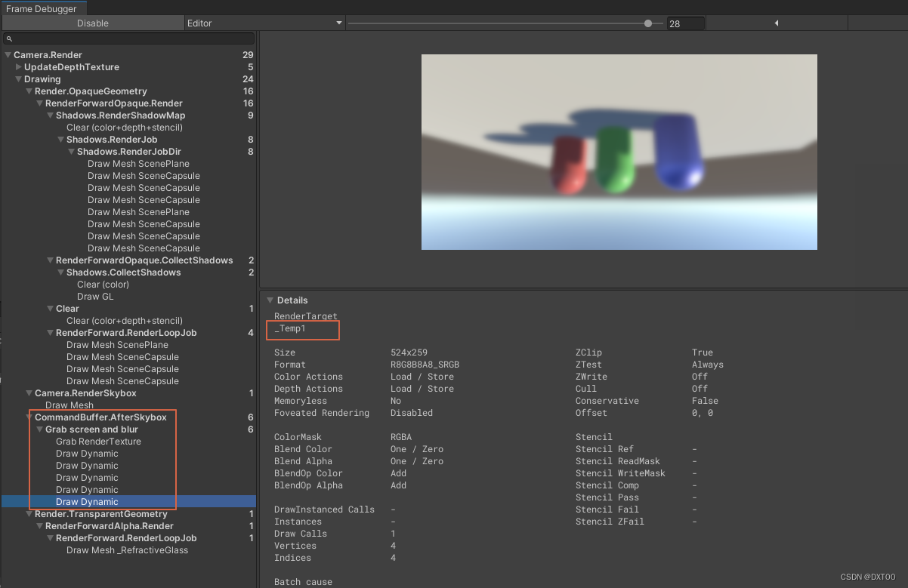
Task: Click the frame event slider handle
Action: coord(648,22)
